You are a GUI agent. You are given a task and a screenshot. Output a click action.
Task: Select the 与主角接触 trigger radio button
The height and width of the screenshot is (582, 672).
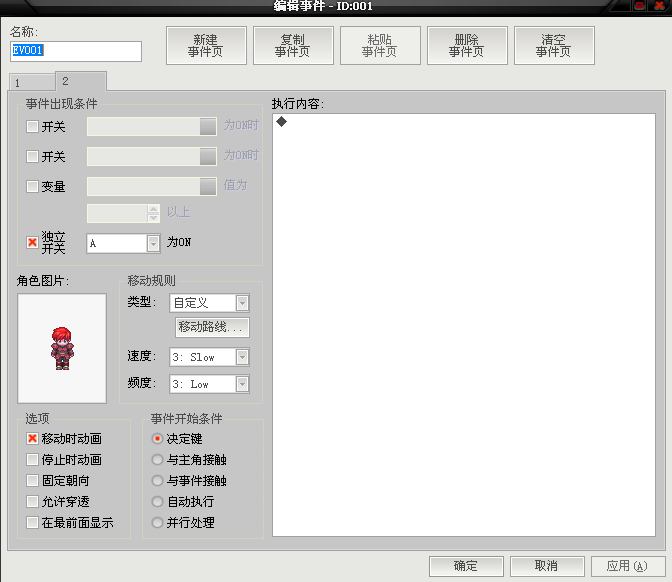click(157, 459)
